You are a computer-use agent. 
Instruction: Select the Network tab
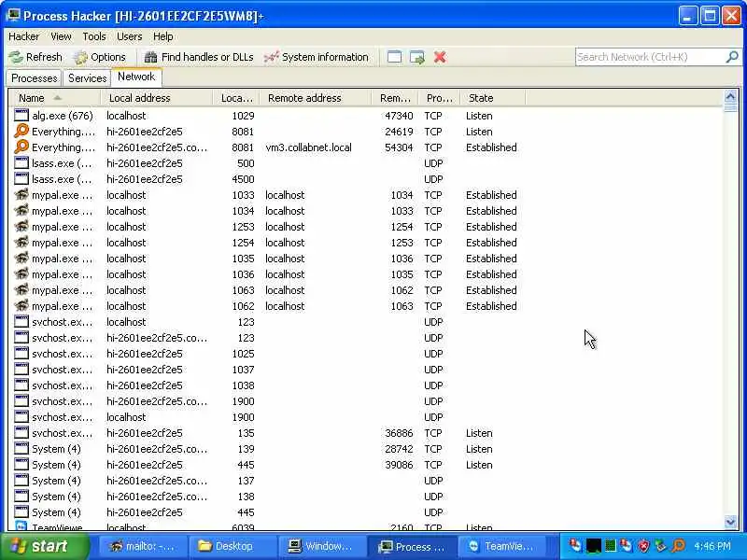pos(136,77)
